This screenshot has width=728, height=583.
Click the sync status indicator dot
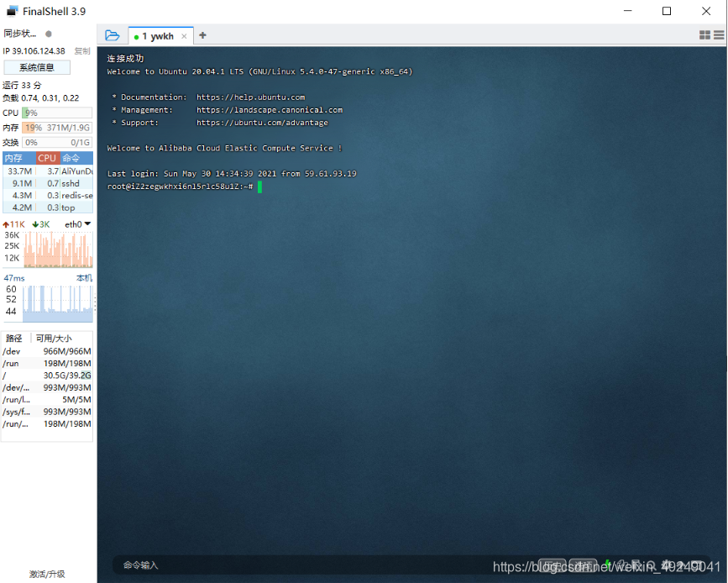click(49, 34)
